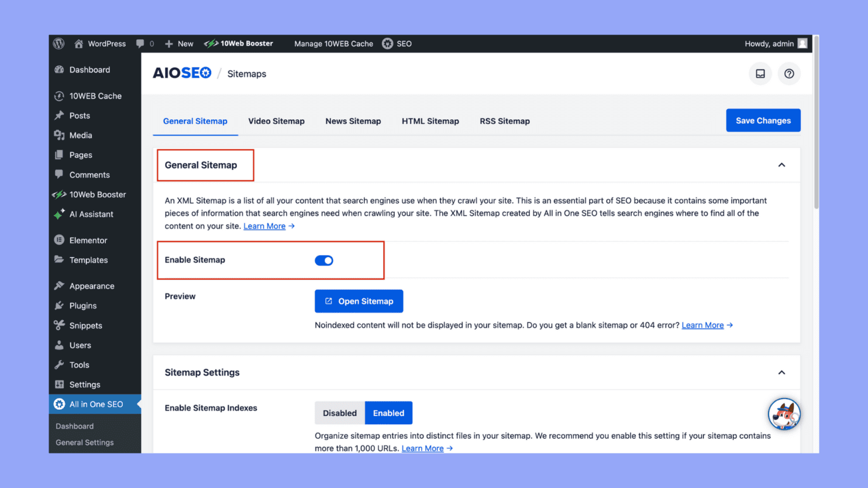This screenshot has height=488, width=868.
Task: Open the comments bubble showing 0
Action: (x=145, y=44)
